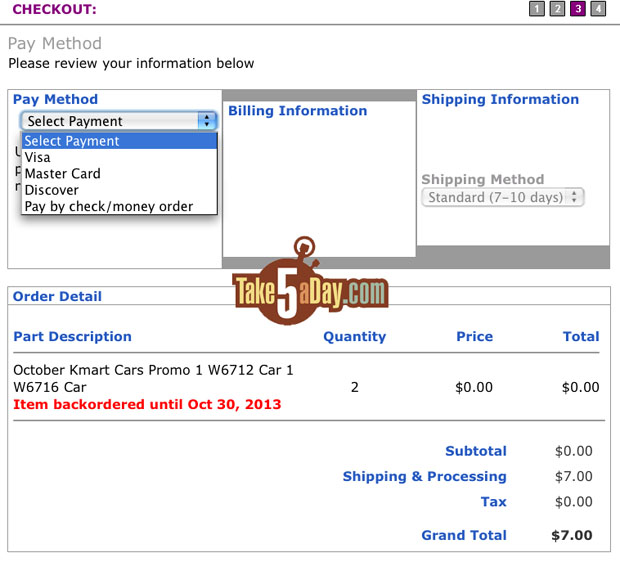Screen dimensions: 620x562
Task: Jump to checkout step 4 icon
Action: (x=598, y=9)
